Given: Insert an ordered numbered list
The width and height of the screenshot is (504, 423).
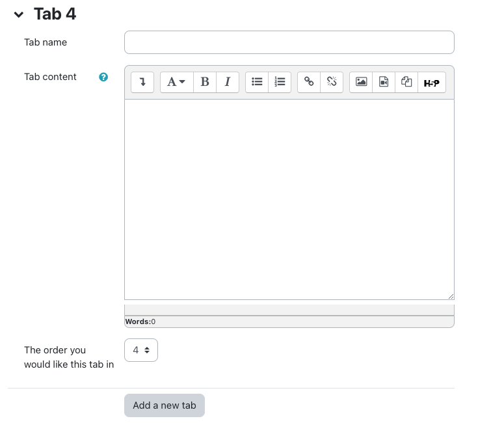Looking at the screenshot, I should coord(280,82).
